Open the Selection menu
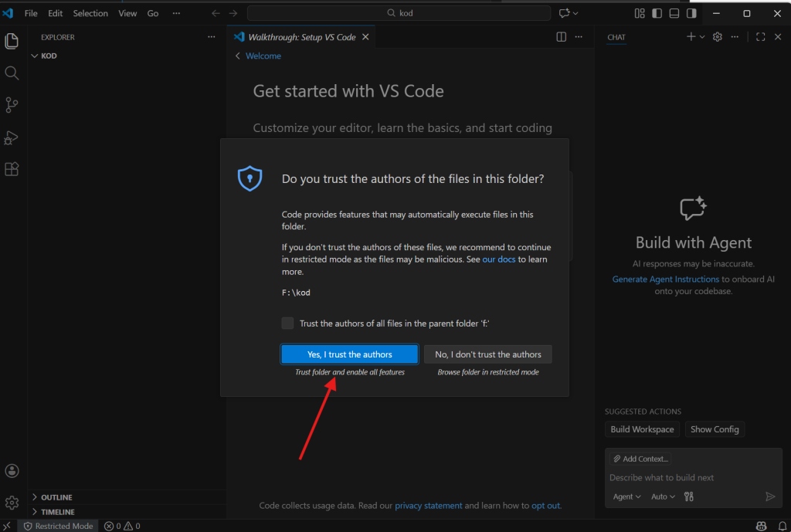The image size is (791, 532). point(90,13)
